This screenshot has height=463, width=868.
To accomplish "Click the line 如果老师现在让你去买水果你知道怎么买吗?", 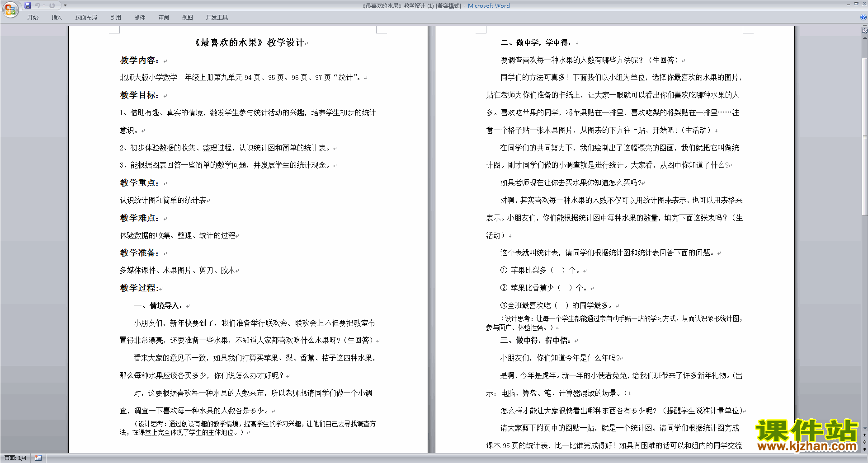I will (571, 182).
